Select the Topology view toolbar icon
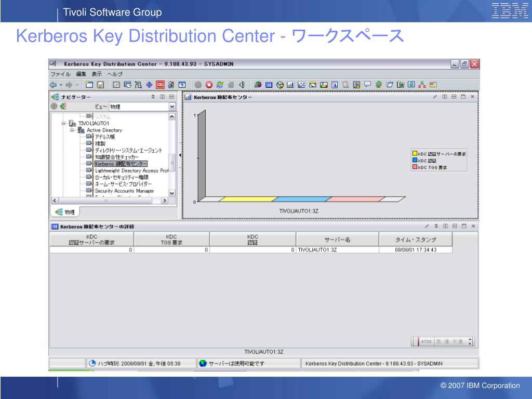This screenshot has height=399, width=532. 422,85
